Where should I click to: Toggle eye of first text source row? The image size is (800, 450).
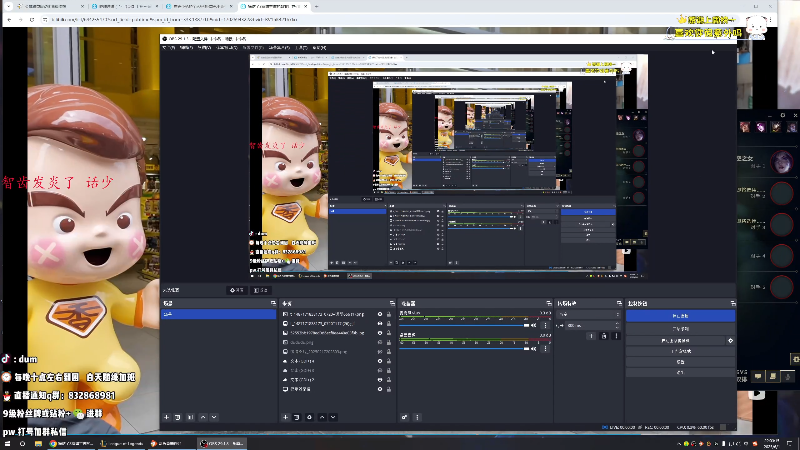(380, 361)
